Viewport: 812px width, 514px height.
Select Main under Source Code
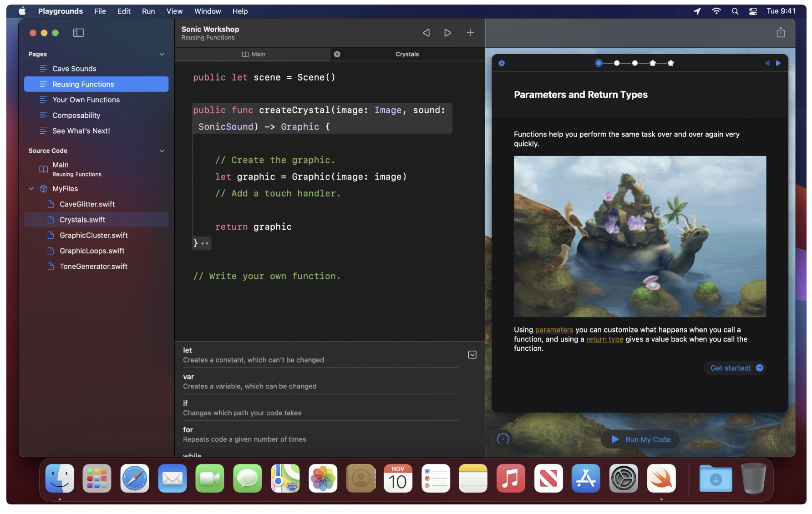click(x=96, y=169)
